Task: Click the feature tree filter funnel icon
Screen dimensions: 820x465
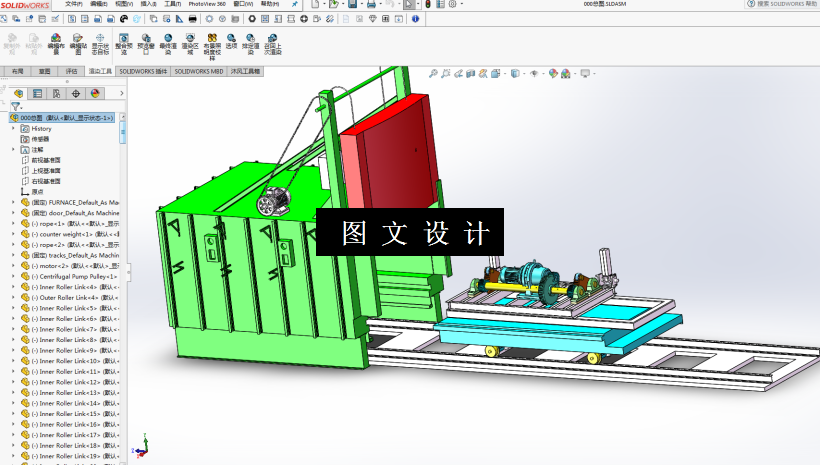Action: pos(16,106)
